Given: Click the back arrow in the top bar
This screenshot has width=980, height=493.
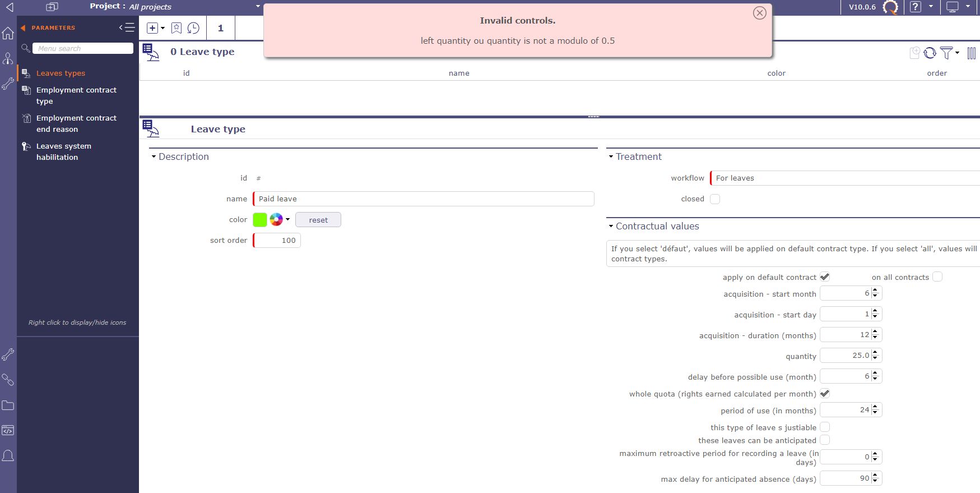Looking at the screenshot, I should click(x=9, y=7).
